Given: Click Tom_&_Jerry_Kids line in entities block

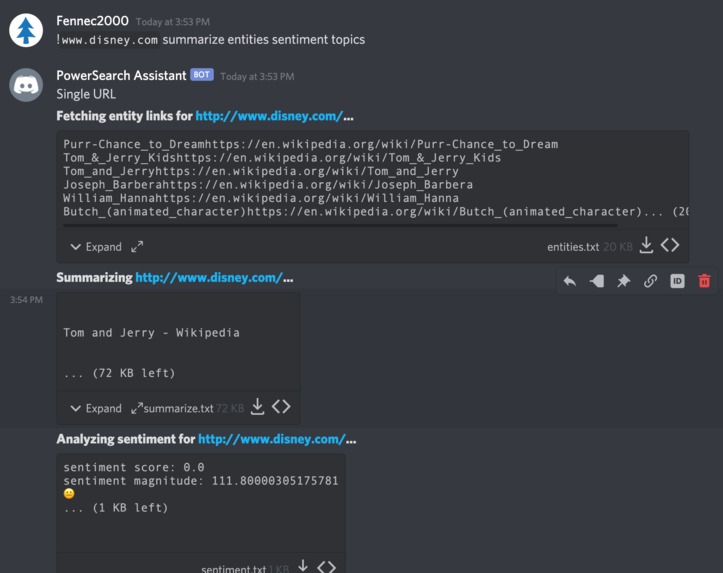Looking at the screenshot, I should pyautogui.click(x=282, y=158).
